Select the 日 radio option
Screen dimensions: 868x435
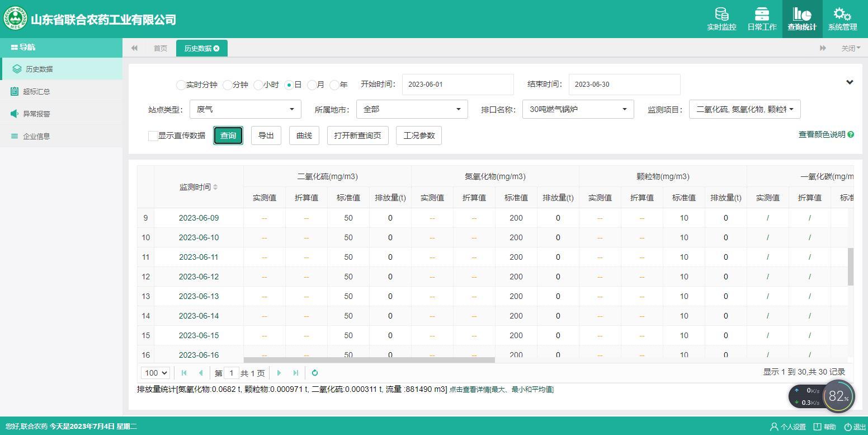[289, 85]
